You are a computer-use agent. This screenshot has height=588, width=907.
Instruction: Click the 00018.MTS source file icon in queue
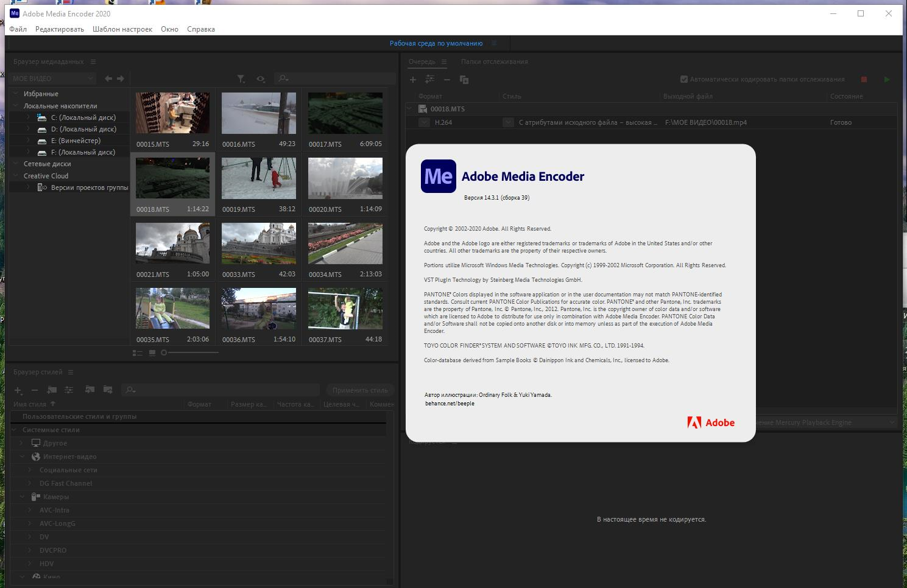pos(423,109)
